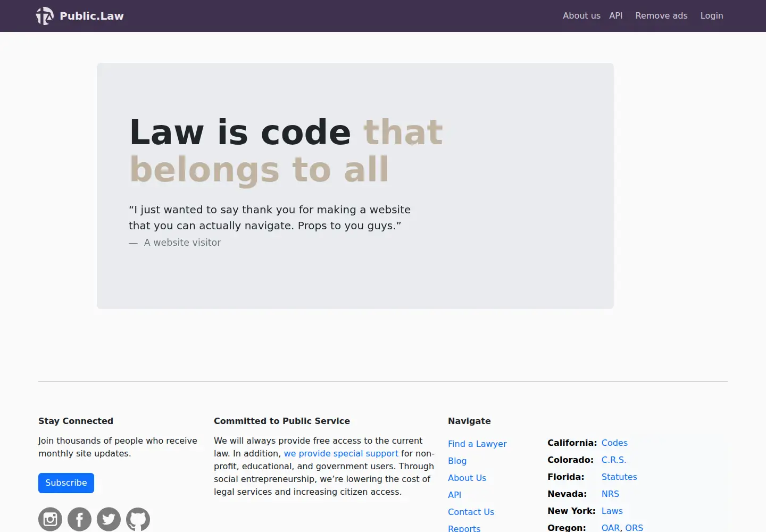Open New York Laws link
This screenshot has height=532, width=766.
tap(612, 511)
